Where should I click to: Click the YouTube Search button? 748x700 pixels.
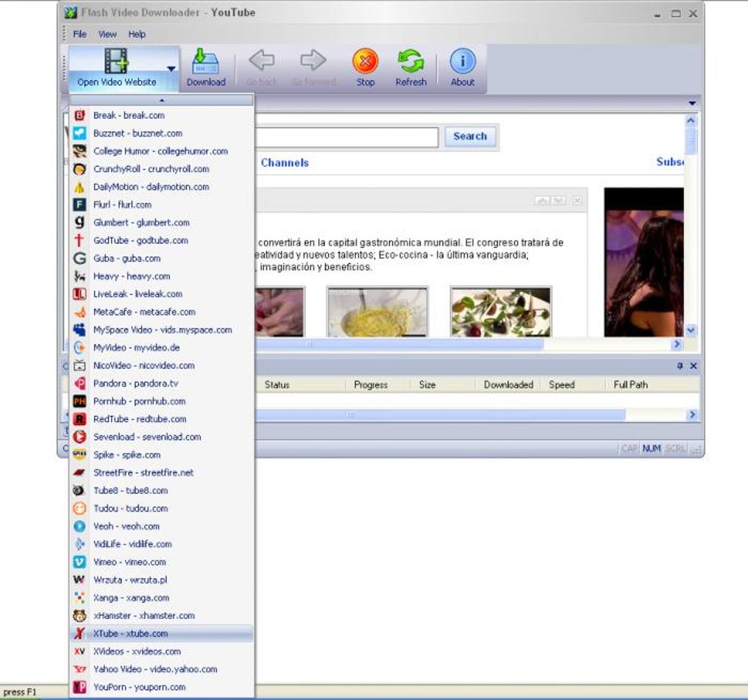point(470,136)
